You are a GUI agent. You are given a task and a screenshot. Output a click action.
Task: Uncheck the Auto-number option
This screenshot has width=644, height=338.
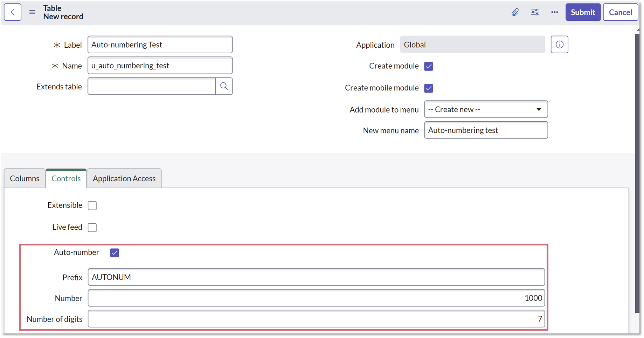click(x=114, y=252)
